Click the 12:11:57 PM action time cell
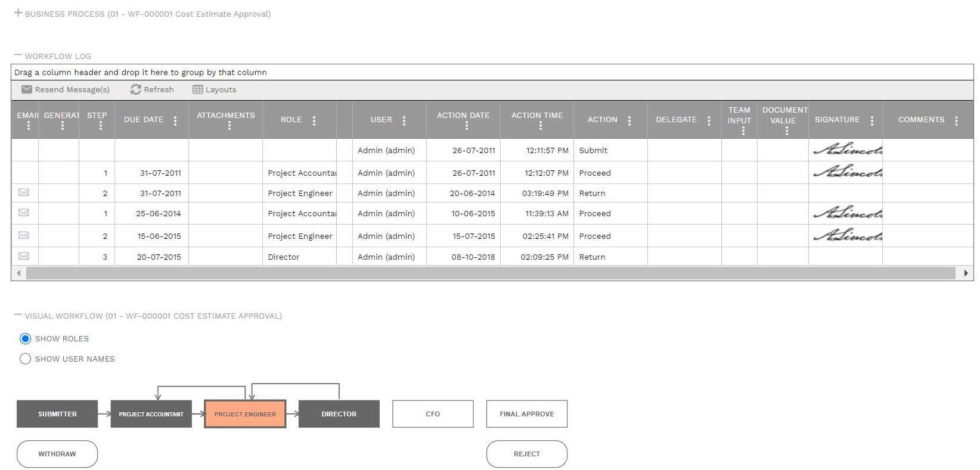 pyautogui.click(x=537, y=150)
